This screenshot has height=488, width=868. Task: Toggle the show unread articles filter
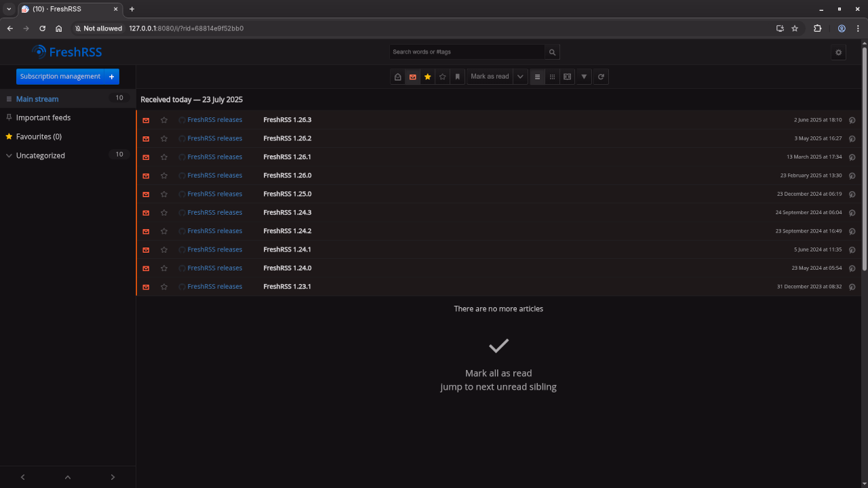coord(413,77)
